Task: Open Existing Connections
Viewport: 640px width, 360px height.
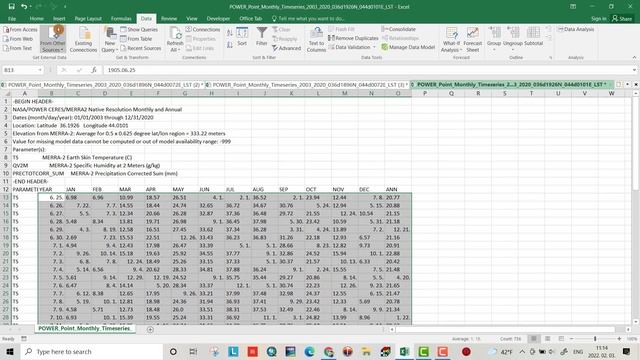Action: coord(83,40)
